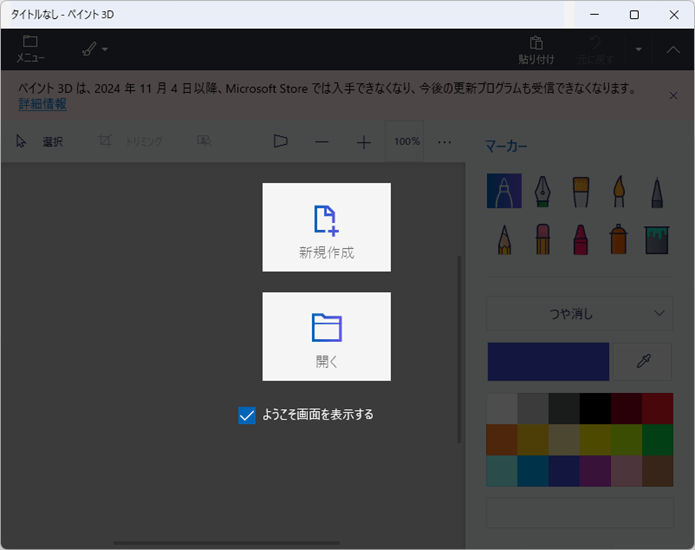Screen dimensions: 695x550
Task: Open the three-dot more options menu
Action: tap(444, 142)
